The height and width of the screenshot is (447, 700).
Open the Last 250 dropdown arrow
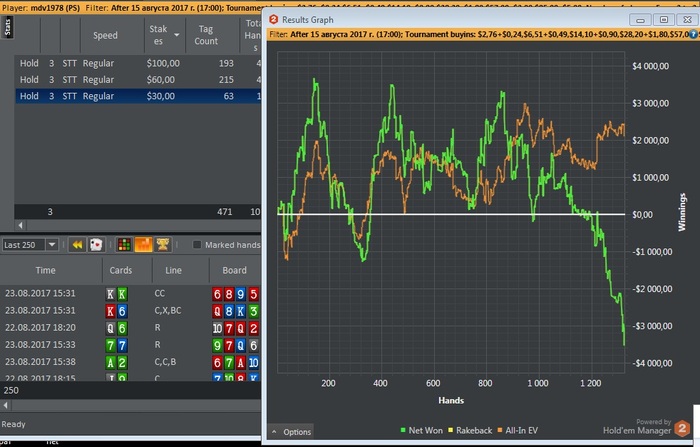[52, 245]
